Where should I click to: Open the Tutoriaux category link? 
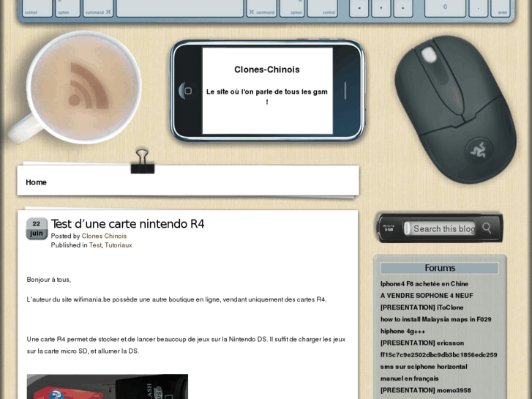click(x=118, y=245)
